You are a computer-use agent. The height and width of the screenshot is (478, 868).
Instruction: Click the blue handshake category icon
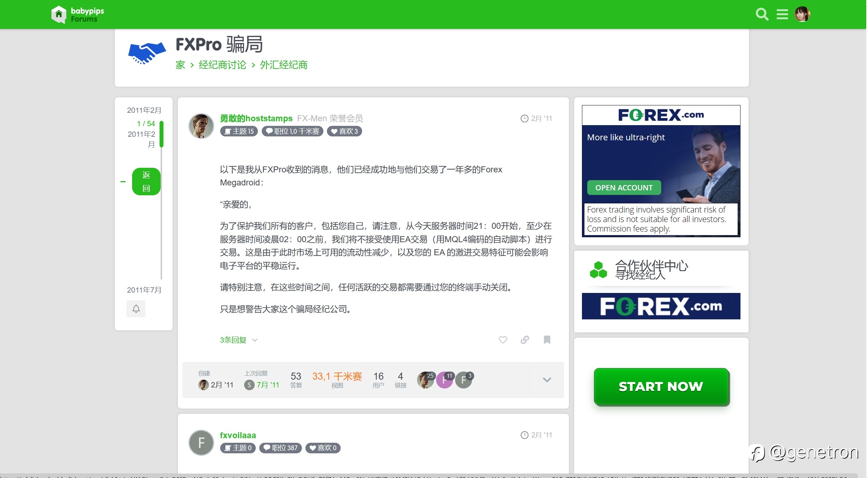click(x=147, y=53)
